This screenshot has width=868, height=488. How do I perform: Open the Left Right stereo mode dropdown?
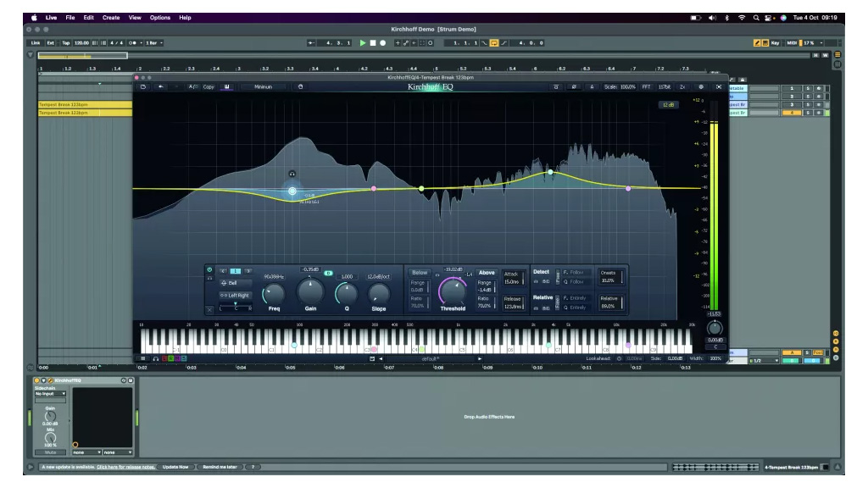[x=235, y=296]
